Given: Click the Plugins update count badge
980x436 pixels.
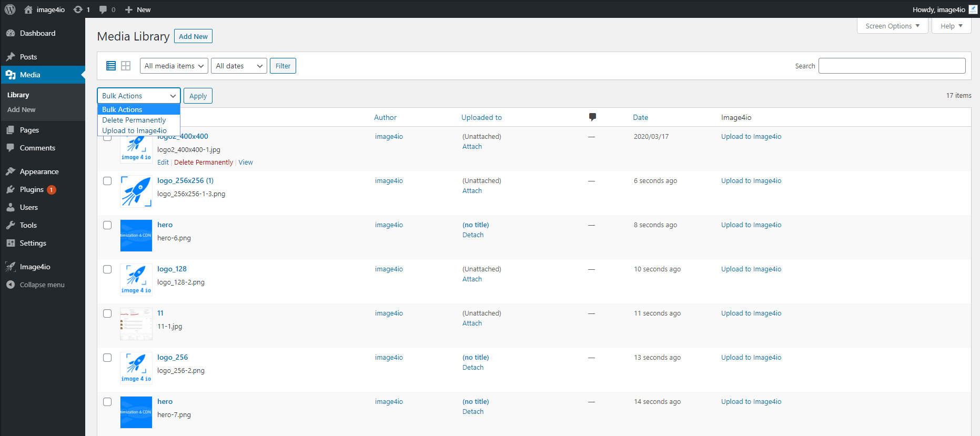Looking at the screenshot, I should coord(52,190).
